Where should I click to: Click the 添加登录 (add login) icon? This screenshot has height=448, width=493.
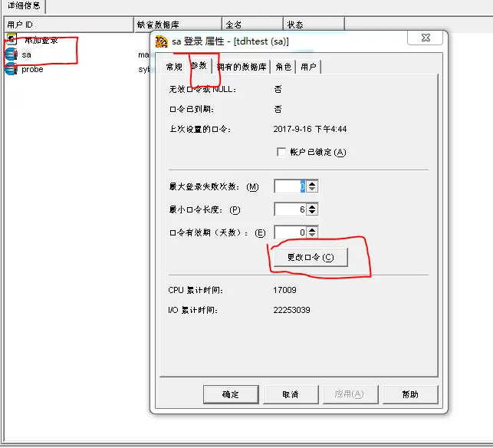pos(11,39)
